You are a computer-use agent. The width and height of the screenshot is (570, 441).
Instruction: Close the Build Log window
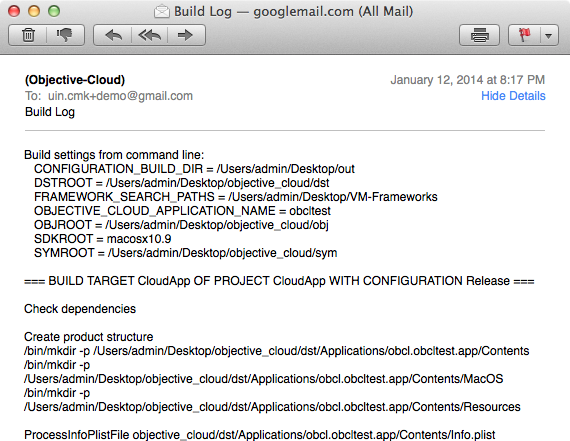pyautogui.click(x=14, y=11)
